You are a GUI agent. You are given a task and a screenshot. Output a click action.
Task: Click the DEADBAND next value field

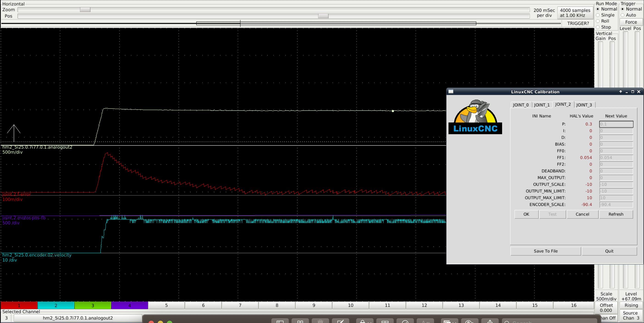[x=616, y=171]
